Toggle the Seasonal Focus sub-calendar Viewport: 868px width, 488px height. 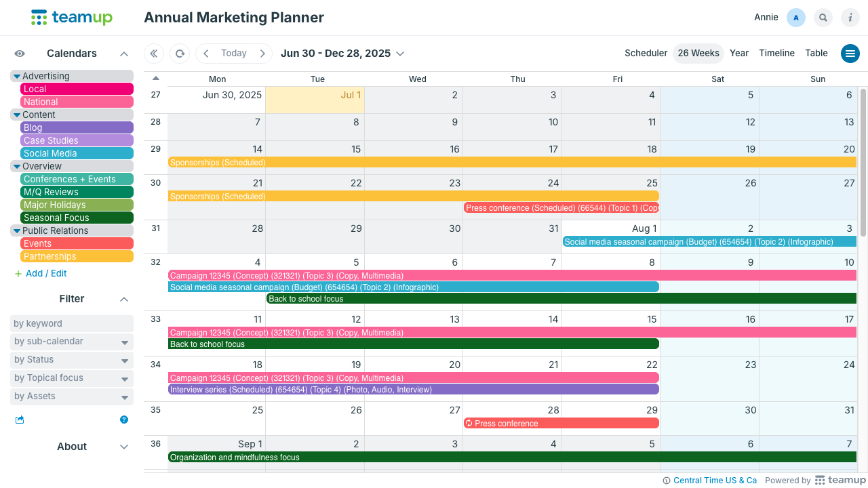(77, 218)
